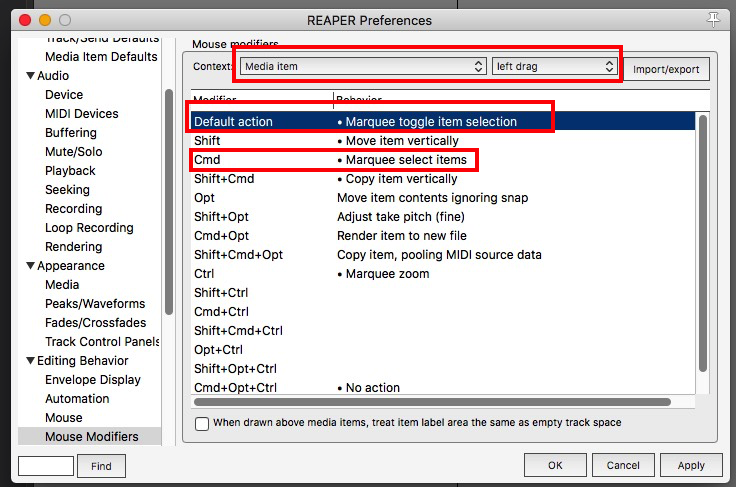This screenshot has width=736, height=487.
Task: Collapse the Editing Behavior tree section
Action: click(31, 360)
